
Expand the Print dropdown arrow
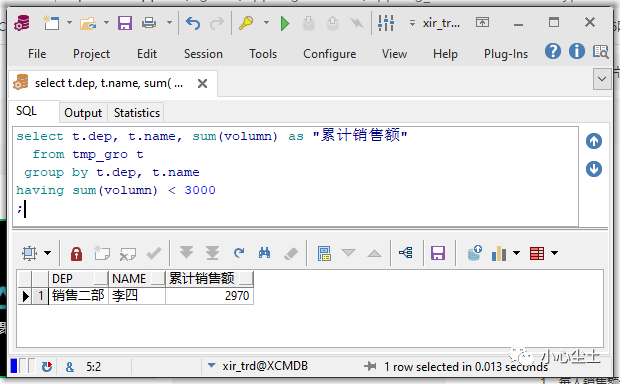pos(169,23)
